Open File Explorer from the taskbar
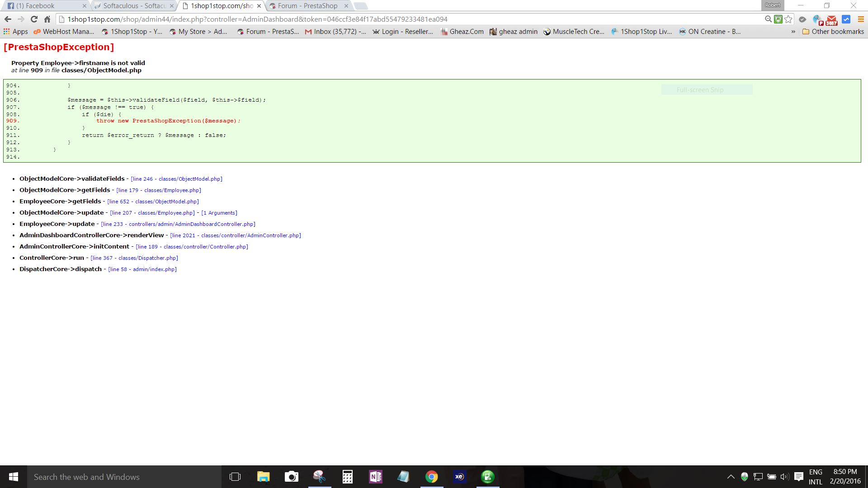Screen dimensions: 868x488 (263, 477)
